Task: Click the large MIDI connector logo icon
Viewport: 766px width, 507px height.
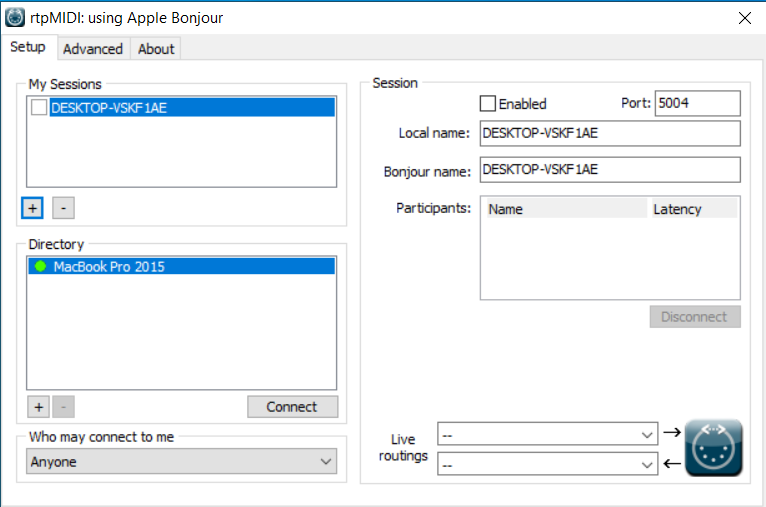Action: tap(713, 447)
